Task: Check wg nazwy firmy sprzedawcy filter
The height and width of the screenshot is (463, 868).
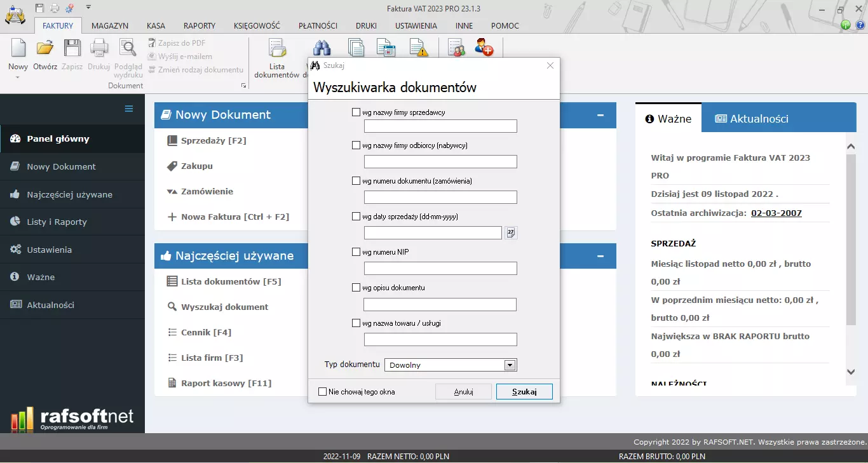Action: click(356, 111)
